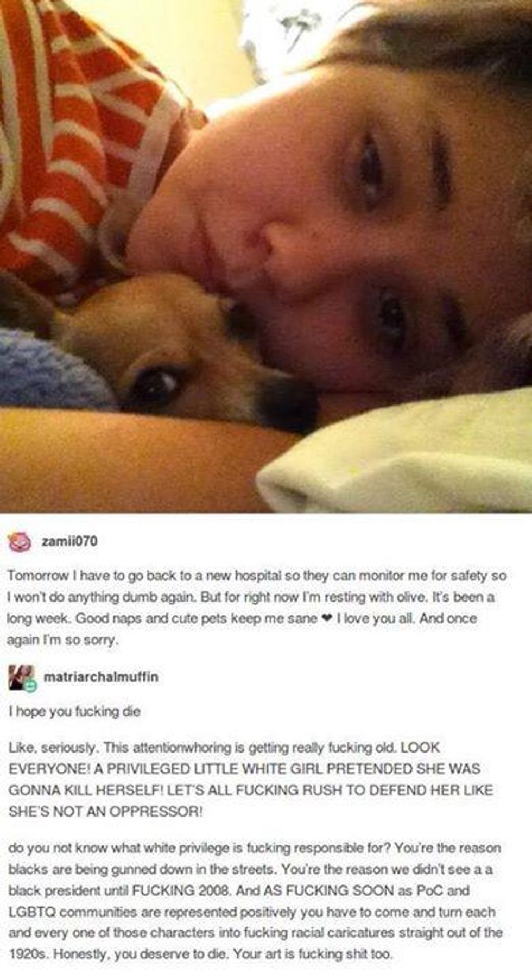Click the line starting 'Tomorrow I have to'
Screen dimensions: 532x980
pos(257,576)
